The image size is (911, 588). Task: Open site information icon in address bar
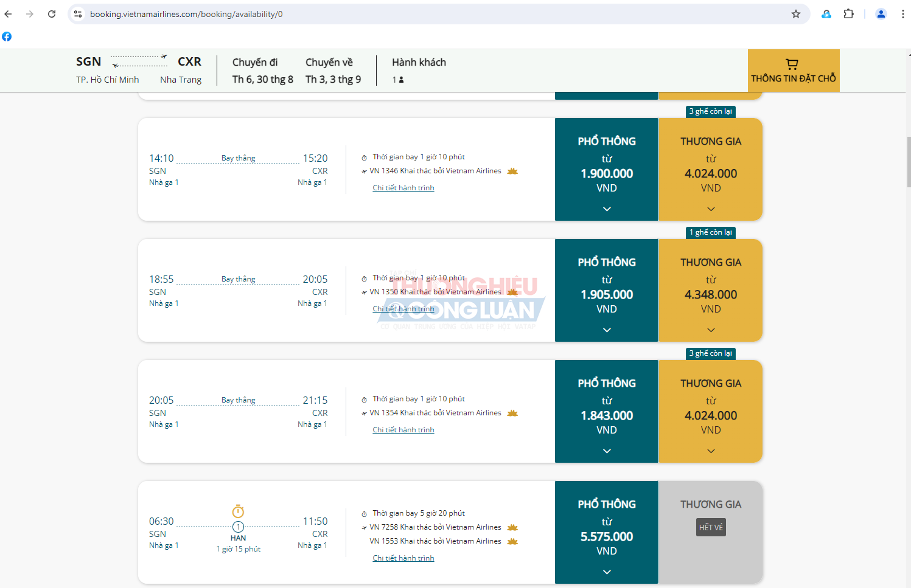click(x=78, y=14)
